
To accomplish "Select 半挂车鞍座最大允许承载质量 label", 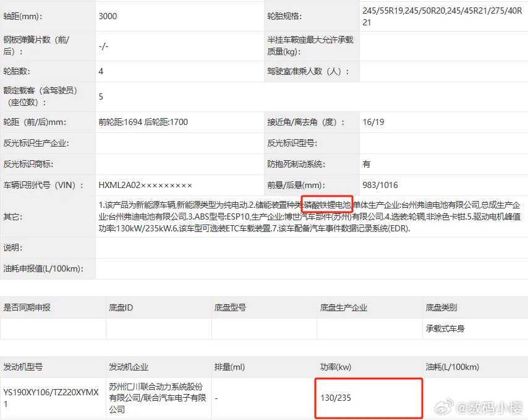I will 310,46.
